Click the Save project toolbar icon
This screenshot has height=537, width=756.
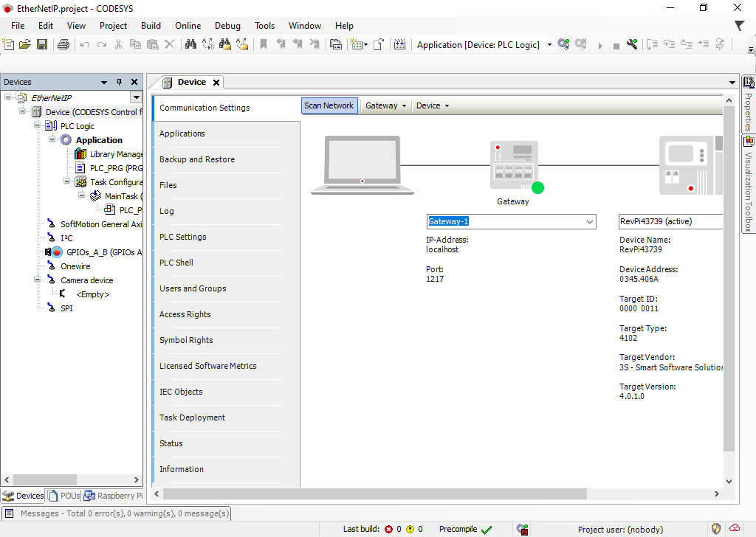click(x=42, y=45)
